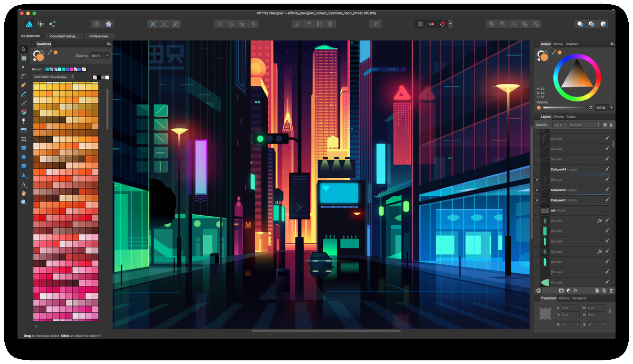This screenshot has width=633, height=364.
Task: Switch to the Effects tab
Action: [x=559, y=117]
